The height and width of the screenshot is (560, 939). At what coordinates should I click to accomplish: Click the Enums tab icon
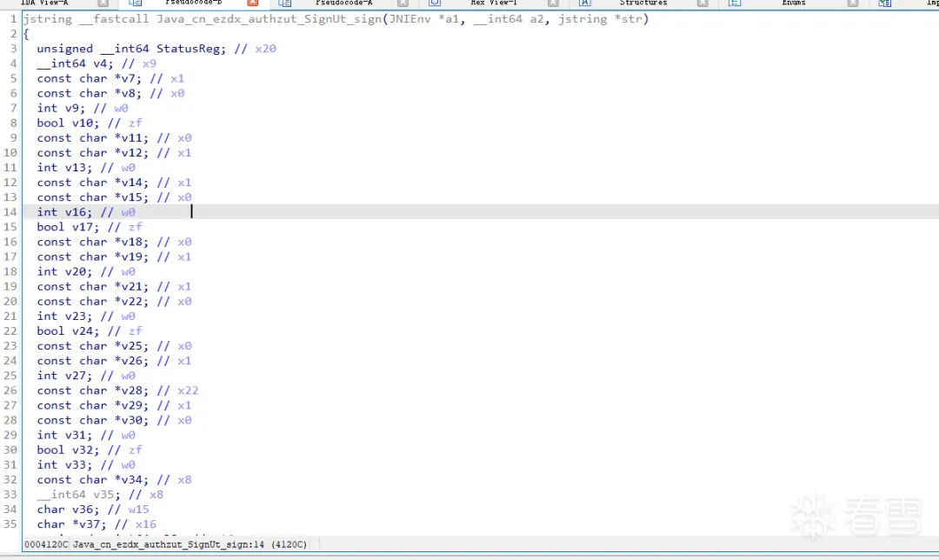[735, 3]
